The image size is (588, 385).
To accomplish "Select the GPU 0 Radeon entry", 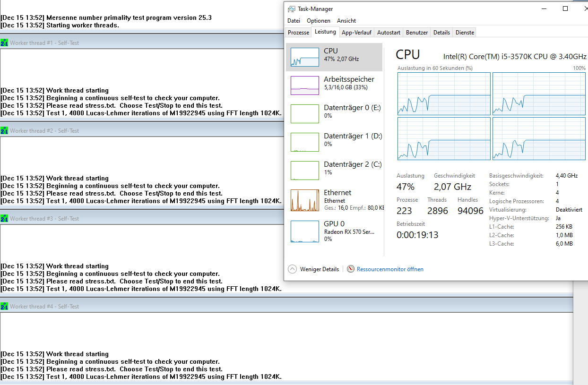I will point(334,231).
